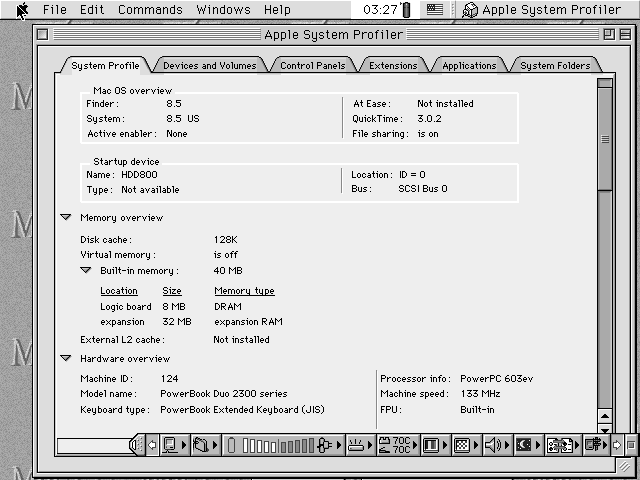Click the profiler window's close box
The image size is (640, 480).
coord(42,35)
